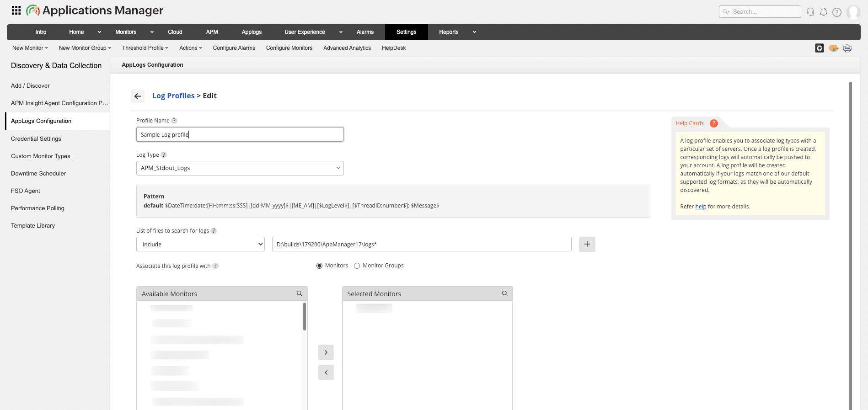The image size is (868, 410).
Task: Open Advanced Analytics link
Action: pos(347,48)
